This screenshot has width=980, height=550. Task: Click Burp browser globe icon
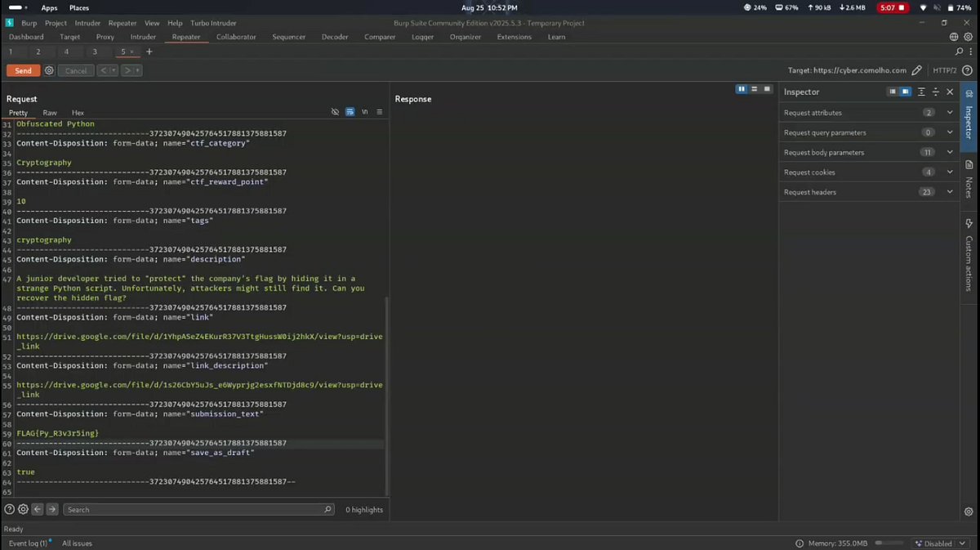tap(954, 37)
